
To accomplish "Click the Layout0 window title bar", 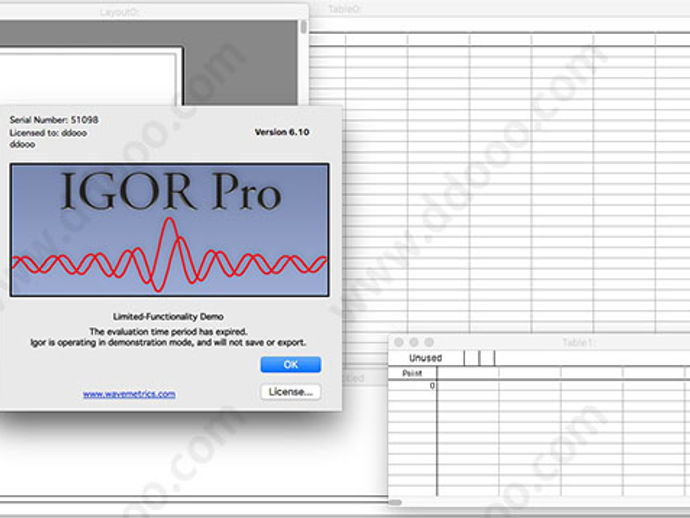I will [x=154, y=12].
